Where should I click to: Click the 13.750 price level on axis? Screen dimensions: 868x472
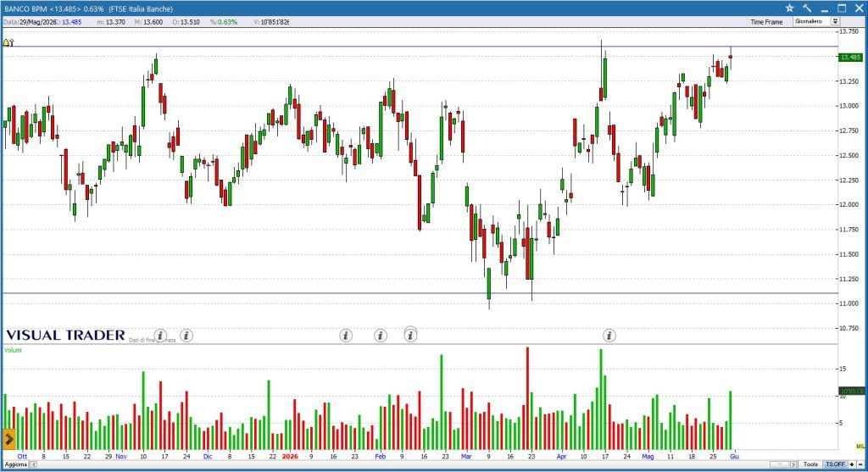point(849,32)
